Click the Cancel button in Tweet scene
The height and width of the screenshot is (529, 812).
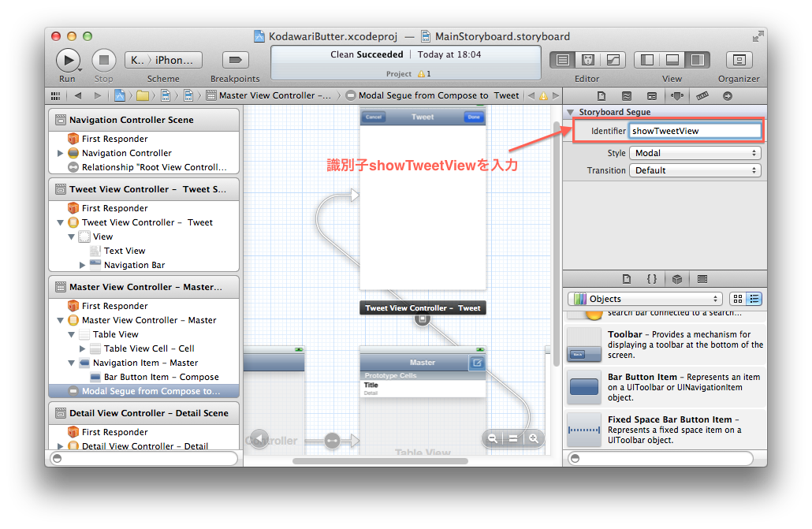coord(374,117)
